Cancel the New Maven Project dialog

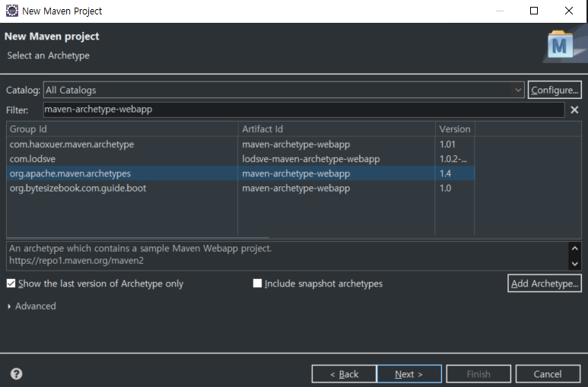548,374
